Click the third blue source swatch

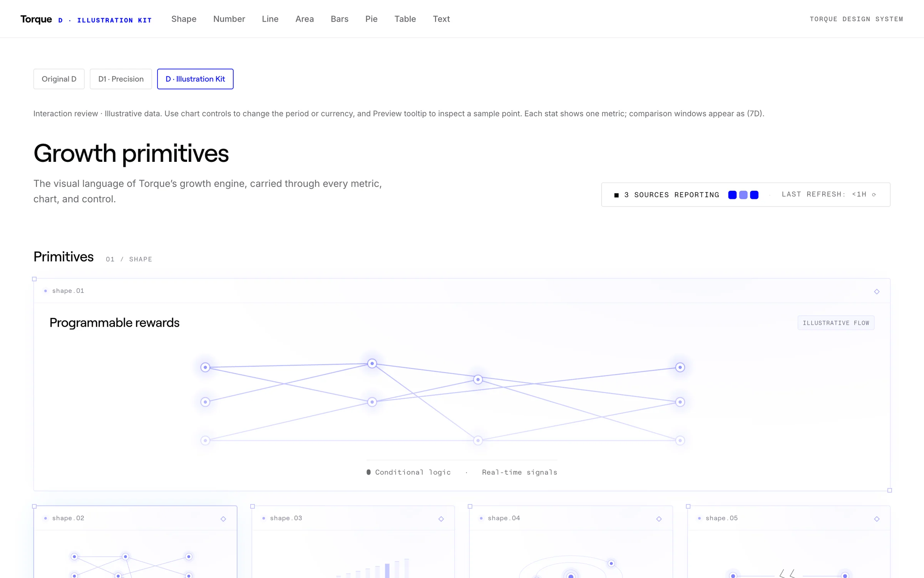(754, 195)
